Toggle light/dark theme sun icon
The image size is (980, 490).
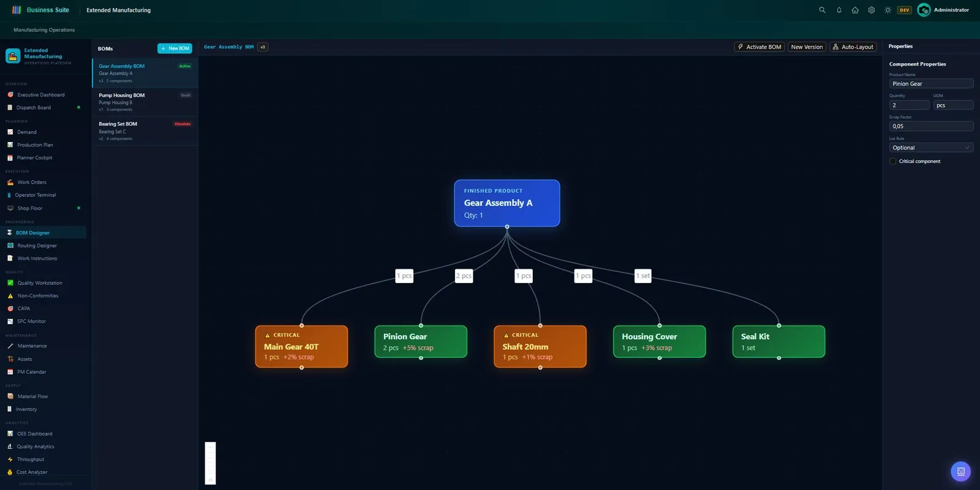888,10
